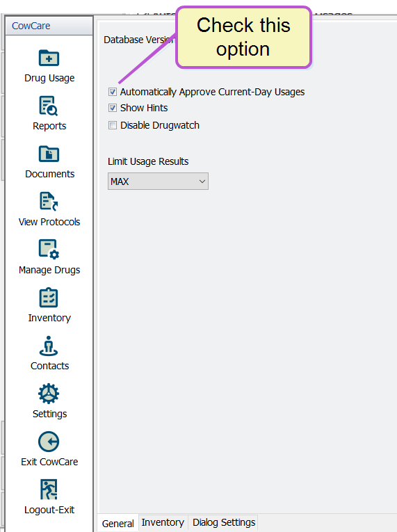Image resolution: width=397 pixels, height=532 pixels.
Task: Click the CowCare panel header
Action: click(x=49, y=26)
